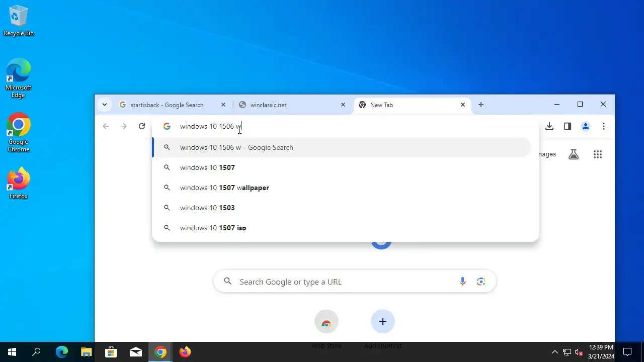Open Google Search Labs flask icon

(x=574, y=154)
